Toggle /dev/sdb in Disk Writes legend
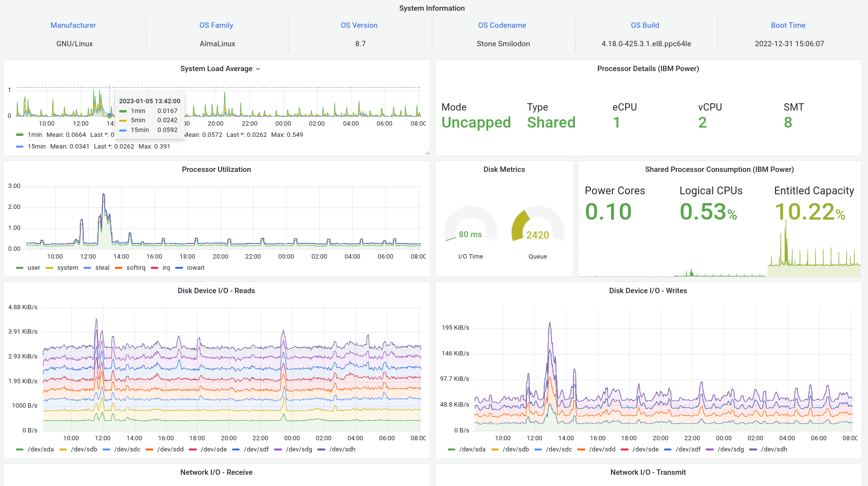The image size is (868, 486). (x=516, y=449)
